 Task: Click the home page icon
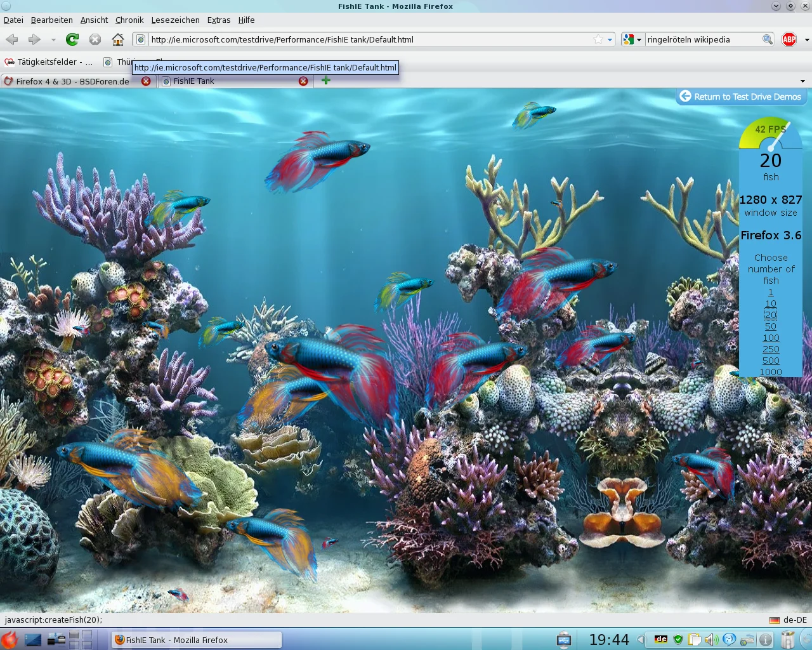118,39
